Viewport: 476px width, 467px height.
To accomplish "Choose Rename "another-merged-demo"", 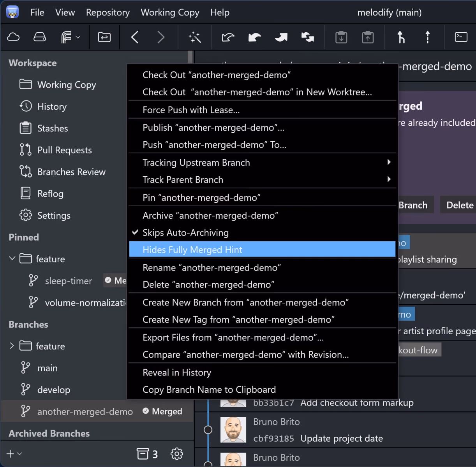I will (x=263, y=268).
